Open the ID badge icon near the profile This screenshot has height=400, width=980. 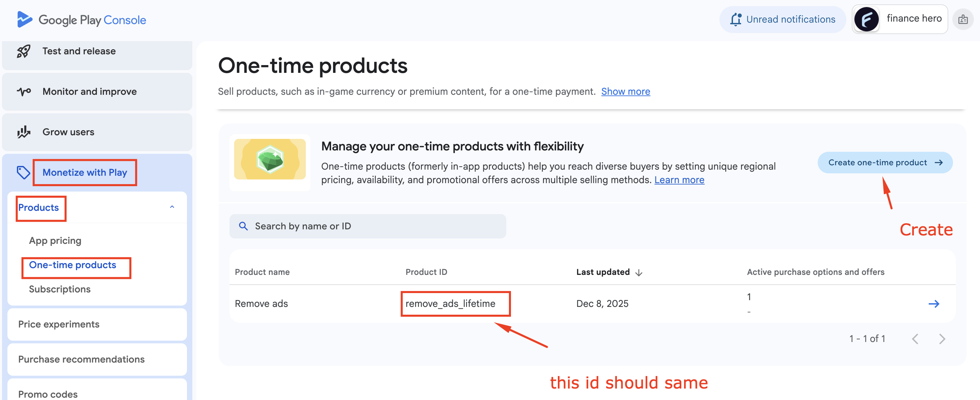coord(963,19)
